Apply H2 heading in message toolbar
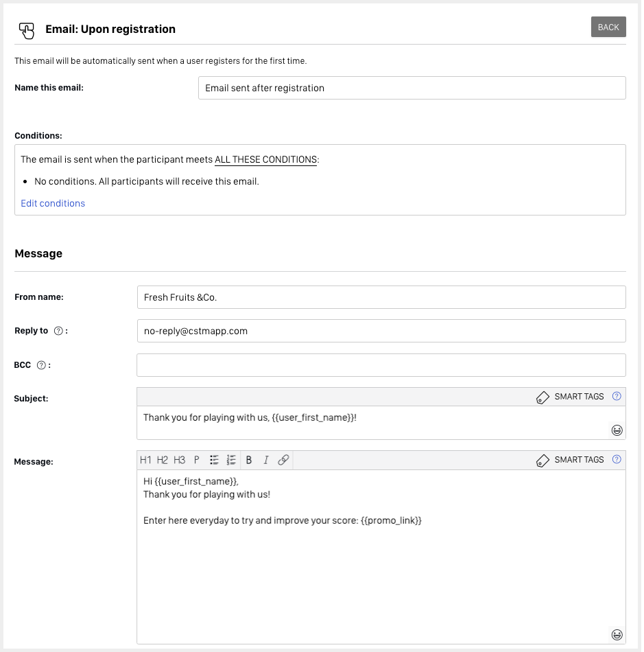 (x=163, y=460)
